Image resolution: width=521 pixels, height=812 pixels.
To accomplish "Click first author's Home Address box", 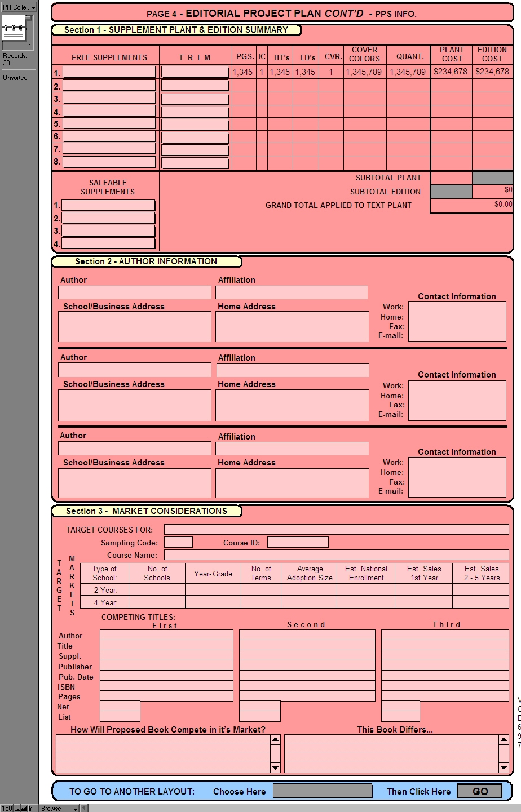I will 292,327.
